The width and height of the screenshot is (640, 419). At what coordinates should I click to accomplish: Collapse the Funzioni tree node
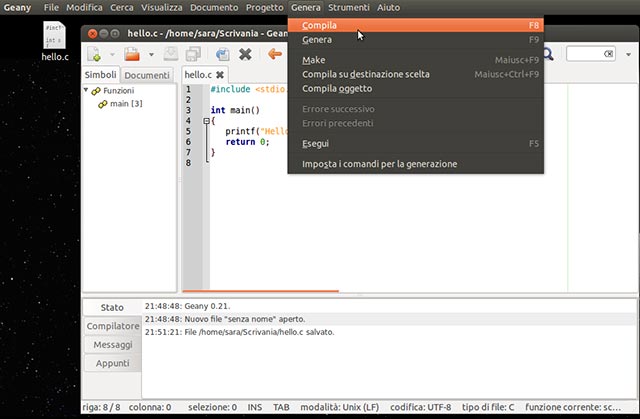[87, 91]
